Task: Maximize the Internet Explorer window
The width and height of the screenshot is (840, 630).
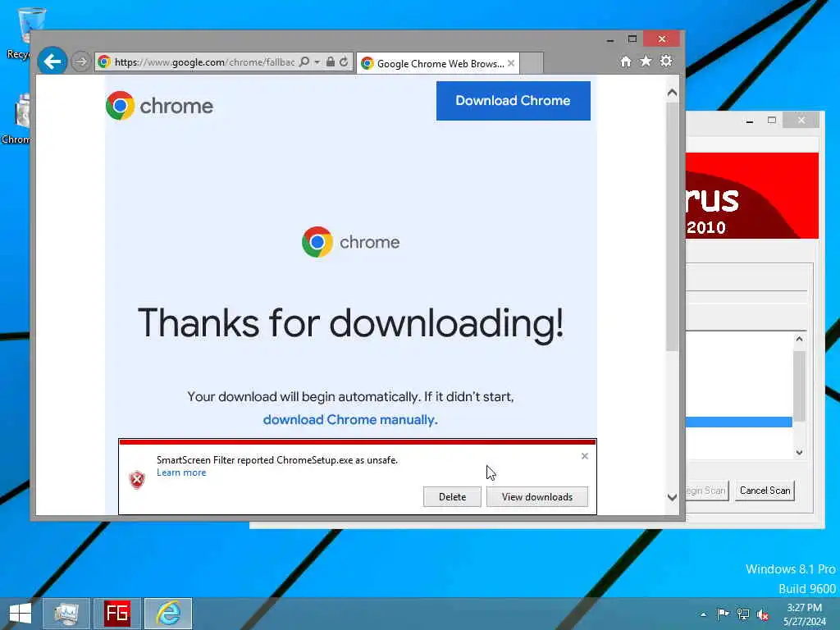Action: [632, 39]
